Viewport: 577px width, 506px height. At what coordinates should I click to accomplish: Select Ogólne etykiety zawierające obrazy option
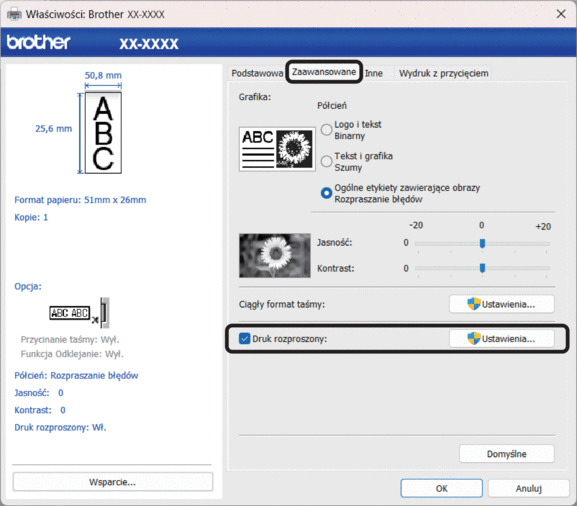pos(326,193)
